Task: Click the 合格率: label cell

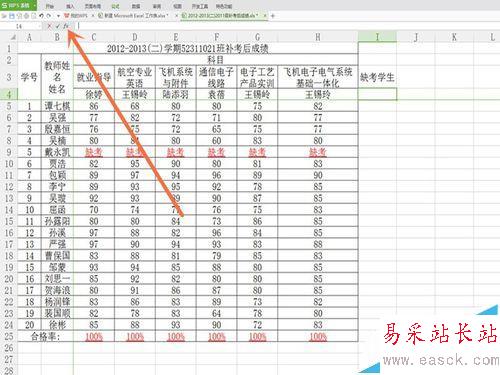Action: (45, 336)
